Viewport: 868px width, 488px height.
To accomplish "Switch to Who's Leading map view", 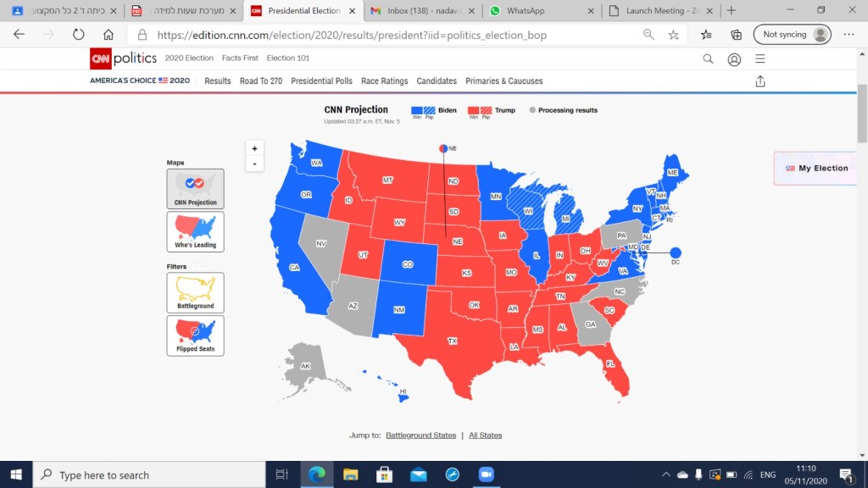I will click(196, 231).
